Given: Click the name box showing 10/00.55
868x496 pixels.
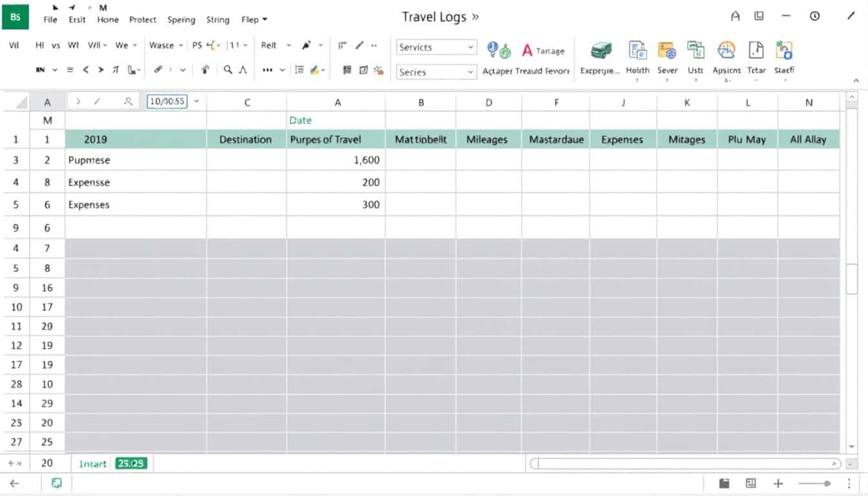Looking at the screenshot, I should click(167, 101).
